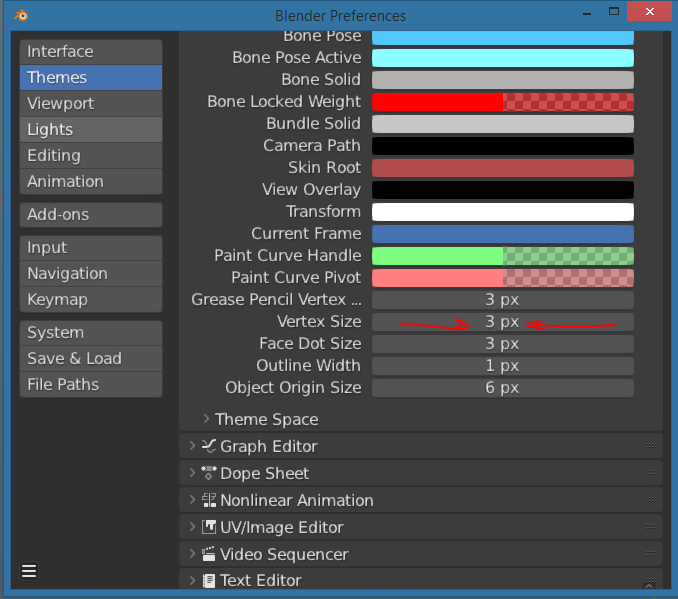Open the hamburger menu for preferences
The width and height of the screenshot is (678, 599).
(29, 571)
